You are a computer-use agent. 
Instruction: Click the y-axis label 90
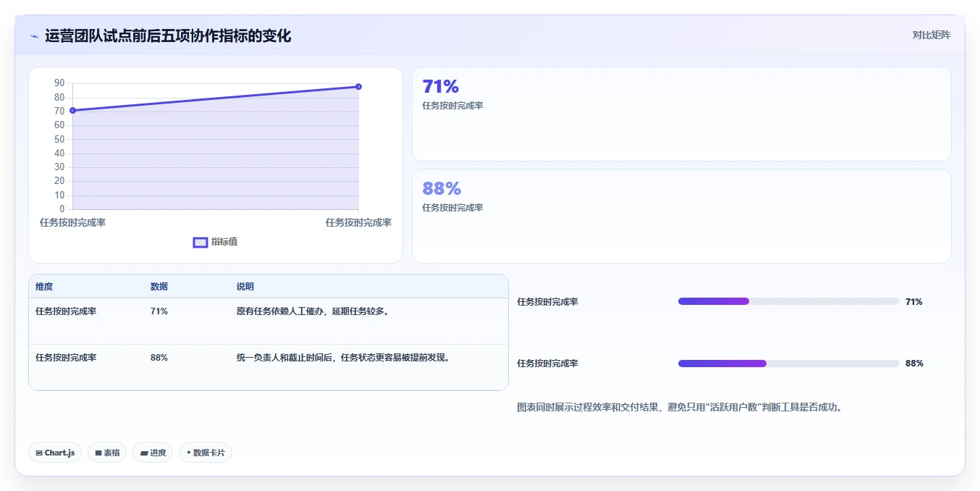pyautogui.click(x=59, y=83)
